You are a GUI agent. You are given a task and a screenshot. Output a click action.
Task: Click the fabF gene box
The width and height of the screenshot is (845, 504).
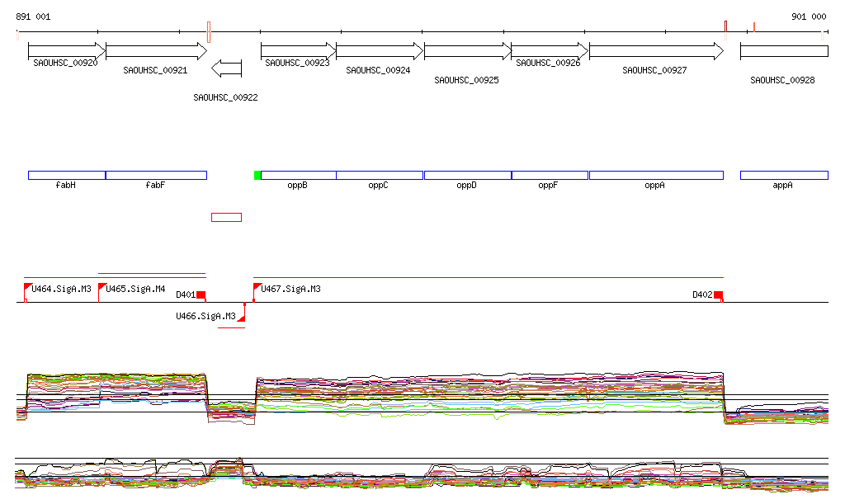click(156, 175)
